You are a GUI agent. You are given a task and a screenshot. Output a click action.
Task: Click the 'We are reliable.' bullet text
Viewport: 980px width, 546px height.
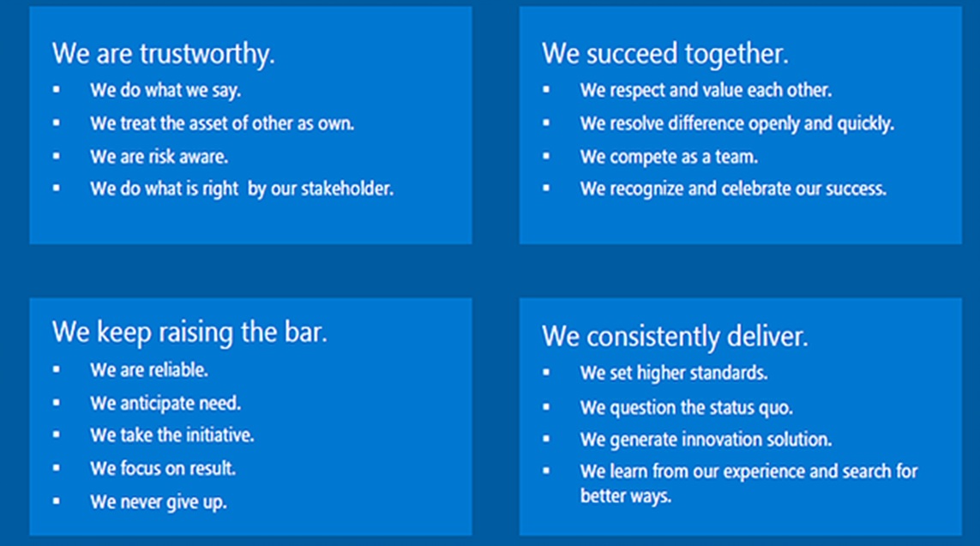(148, 369)
